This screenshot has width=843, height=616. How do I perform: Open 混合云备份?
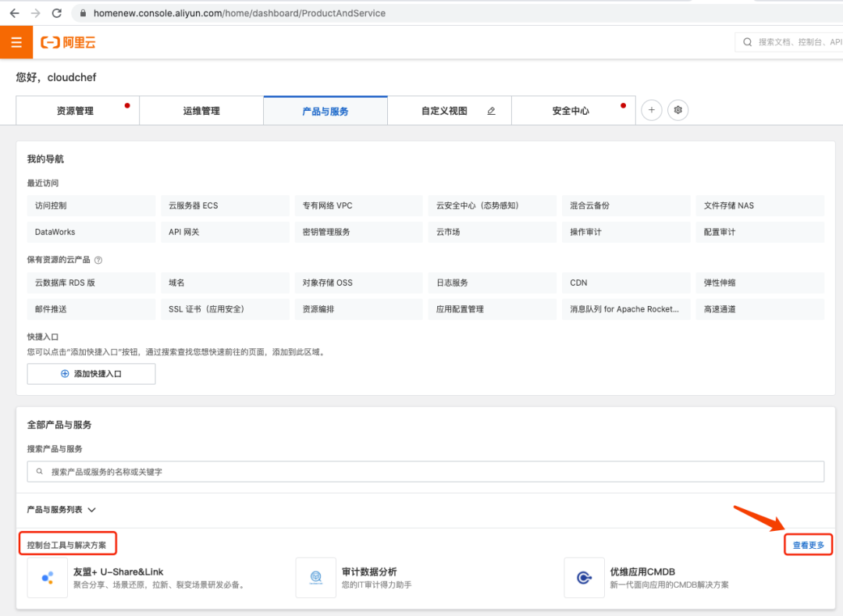click(x=626, y=205)
